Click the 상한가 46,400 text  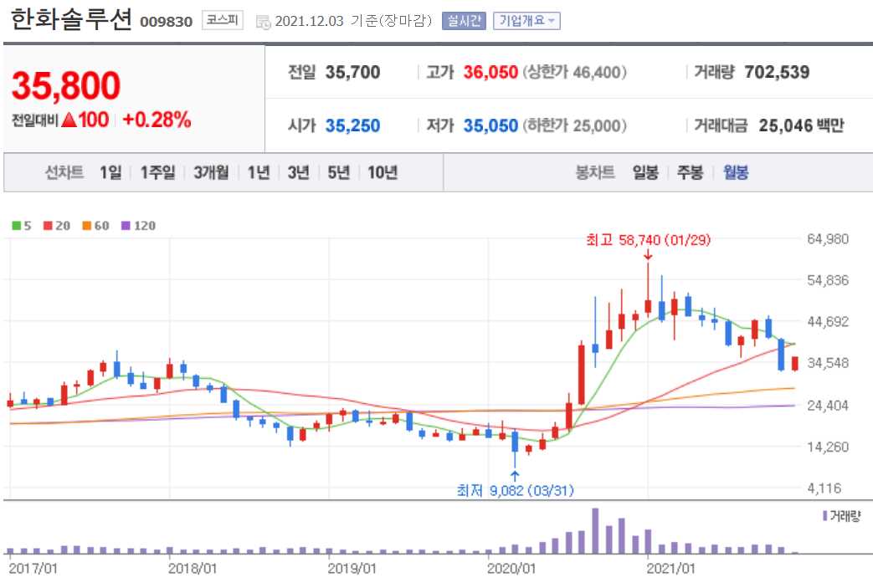pos(574,72)
